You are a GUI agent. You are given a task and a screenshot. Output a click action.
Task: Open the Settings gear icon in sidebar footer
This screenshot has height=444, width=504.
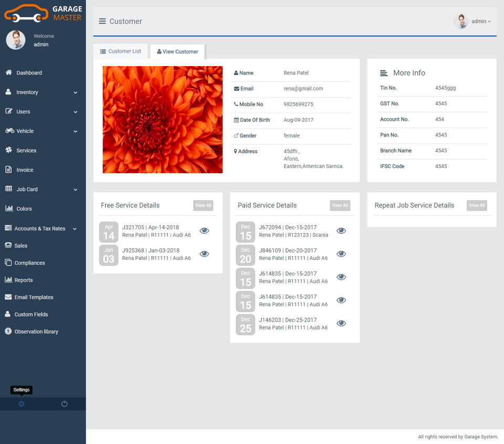pyautogui.click(x=21, y=404)
